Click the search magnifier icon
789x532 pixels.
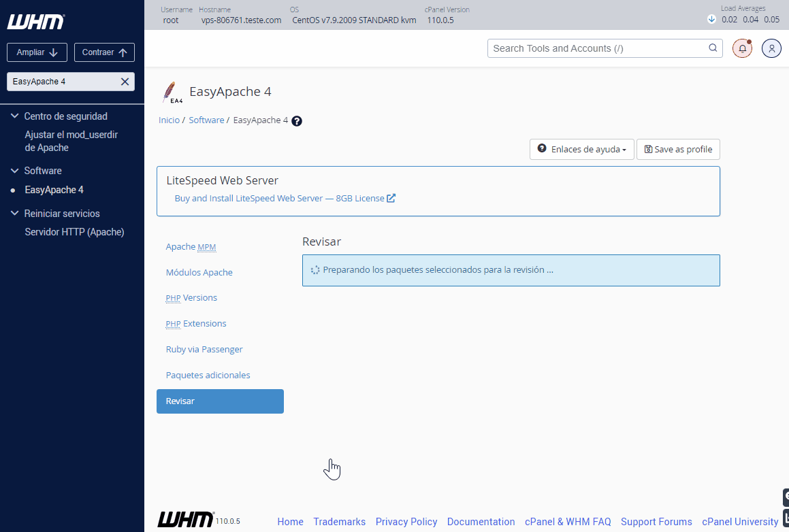(x=713, y=48)
